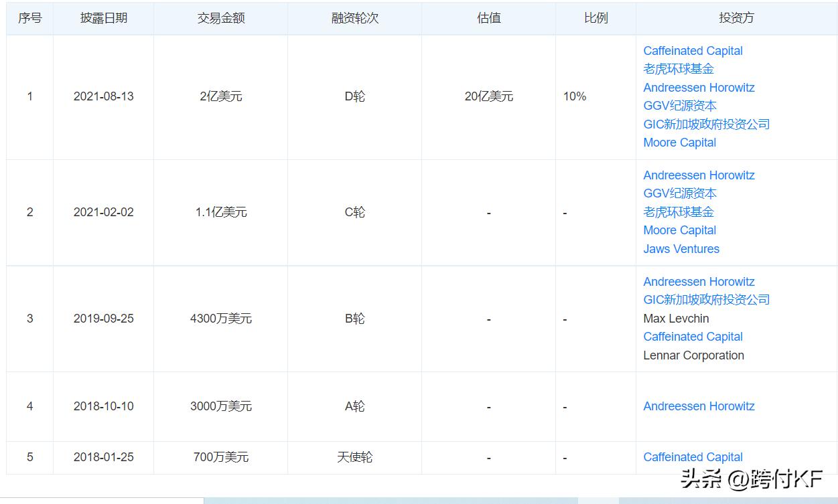Select the 天使轮 round cell
The width and height of the screenshot is (838, 504).
(354, 457)
